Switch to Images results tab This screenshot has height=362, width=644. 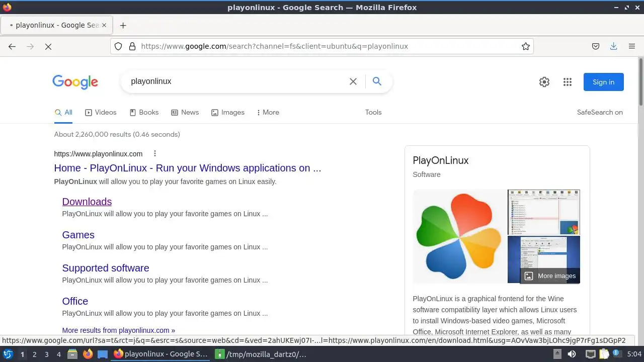[x=228, y=113]
